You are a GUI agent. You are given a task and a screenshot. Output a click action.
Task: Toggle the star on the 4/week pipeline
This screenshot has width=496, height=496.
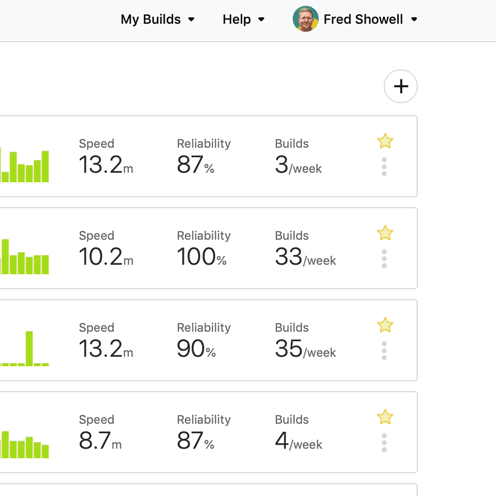click(x=385, y=417)
